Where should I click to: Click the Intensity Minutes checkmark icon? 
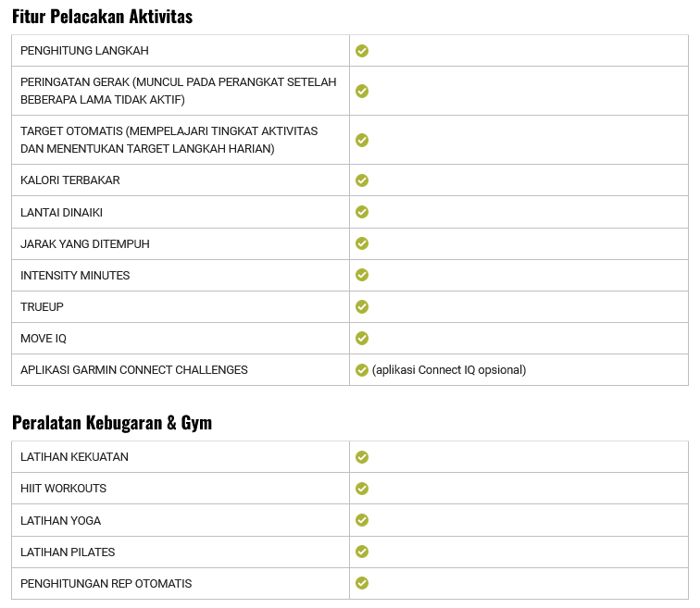point(362,275)
